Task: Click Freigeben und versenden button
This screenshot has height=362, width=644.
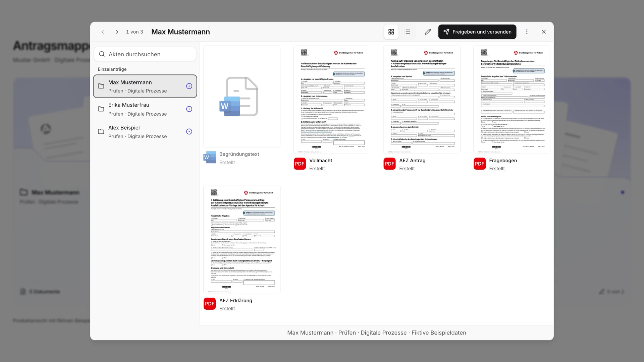Action: 477,32
